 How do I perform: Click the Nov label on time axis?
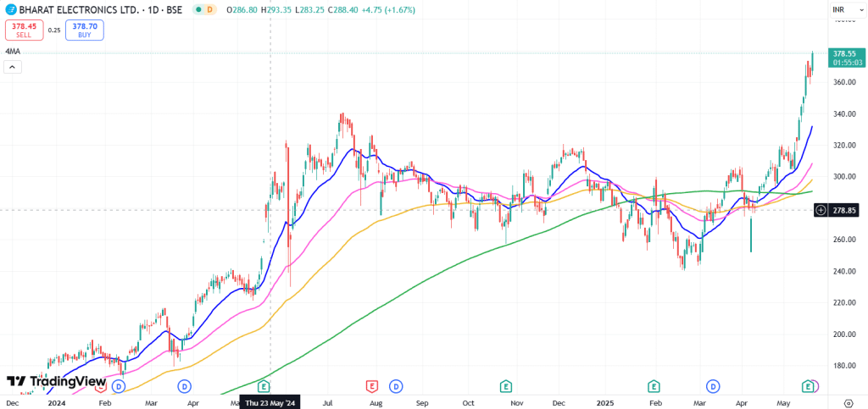click(517, 403)
